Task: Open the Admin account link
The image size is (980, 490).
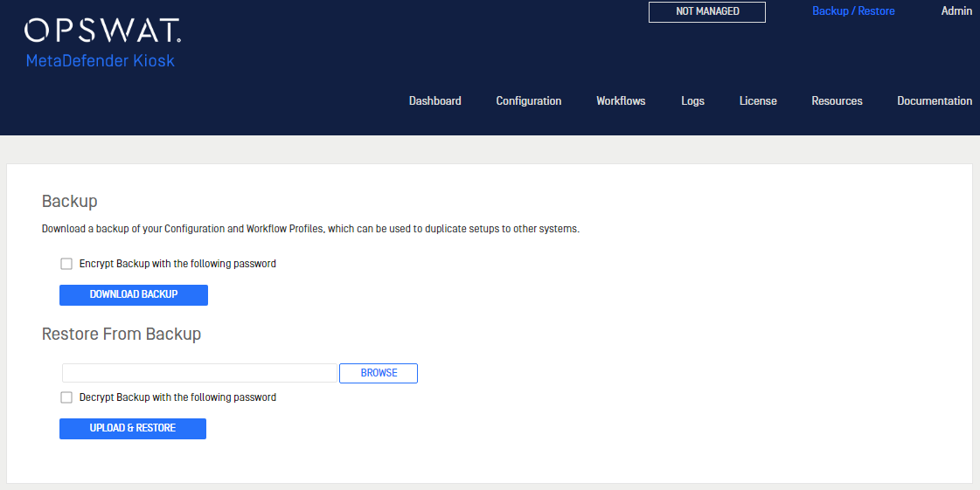Action: click(957, 11)
